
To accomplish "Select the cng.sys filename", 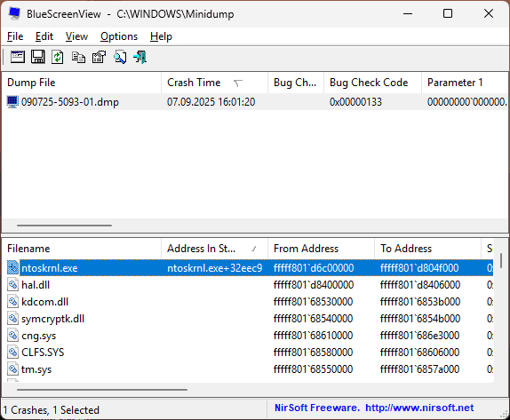I will 39,336.
